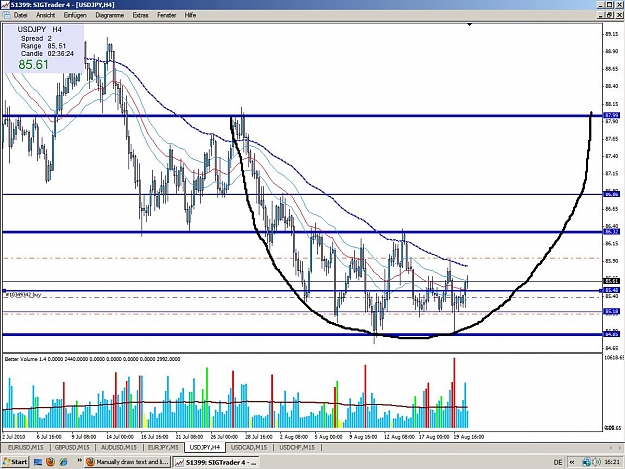Click Candle 02:36:24 countdown text
625x469 pixels.
pyautogui.click(x=47, y=53)
